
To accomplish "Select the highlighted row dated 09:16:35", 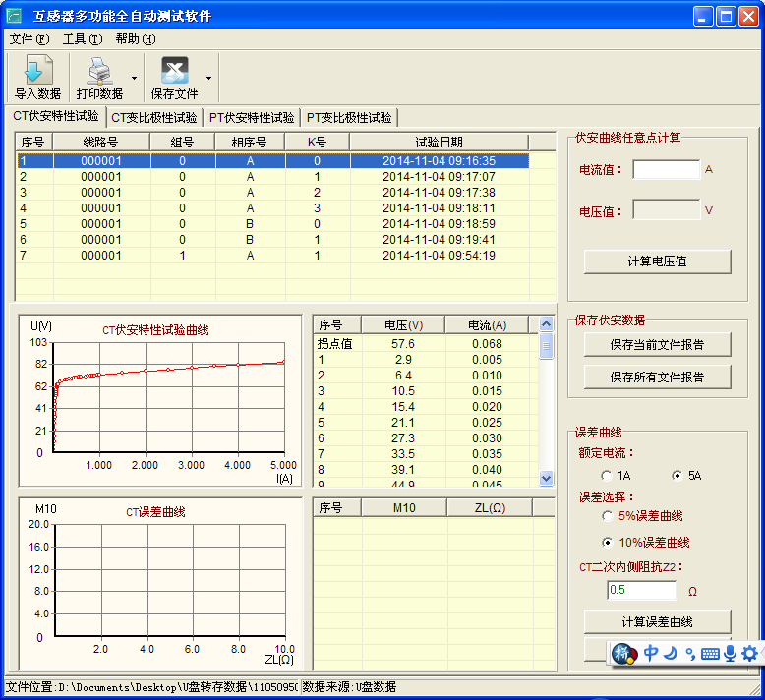I will (x=273, y=160).
